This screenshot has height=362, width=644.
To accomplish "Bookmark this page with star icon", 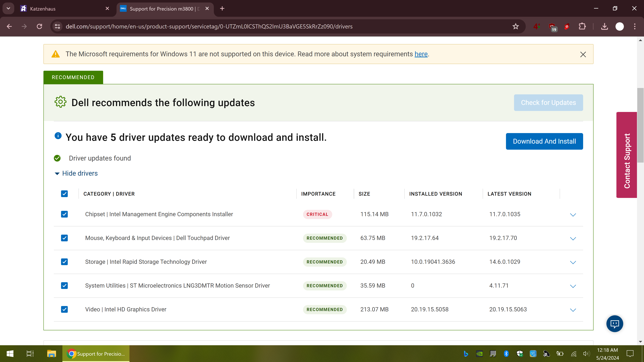I will pos(516,26).
